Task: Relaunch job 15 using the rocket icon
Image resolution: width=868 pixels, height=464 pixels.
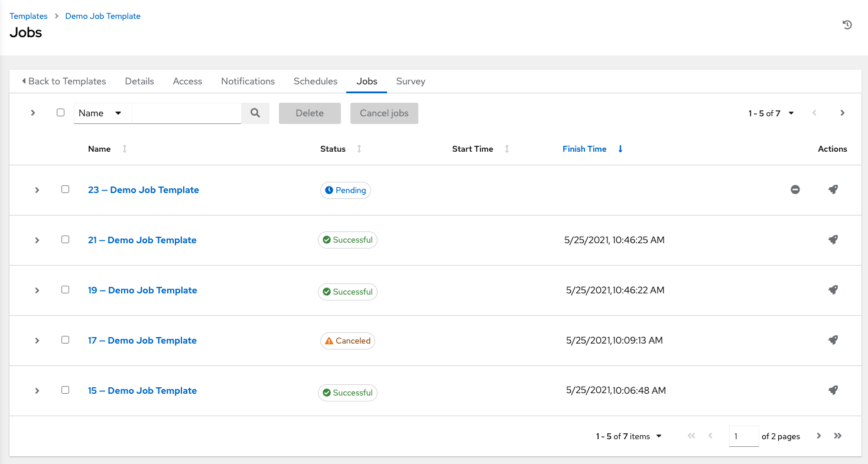Action: click(833, 390)
